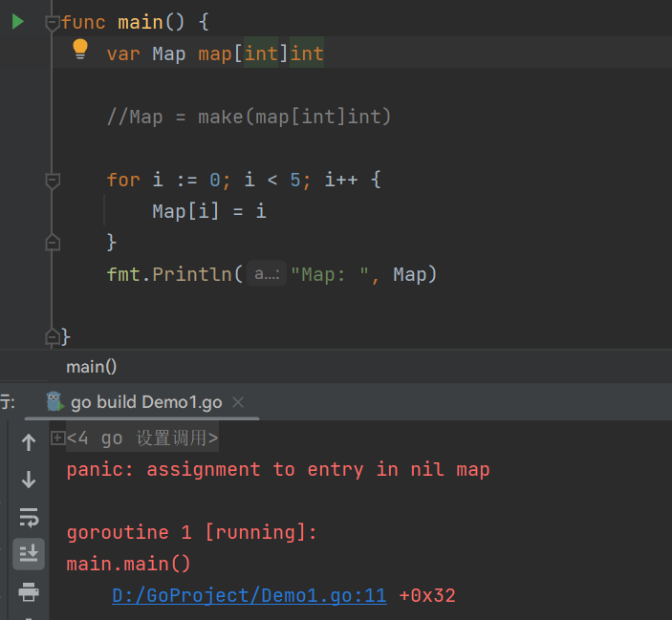Image resolution: width=672 pixels, height=620 pixels.
Task: Open the Demo1.go:11 stack trace link
Action: tap(249, 596)
